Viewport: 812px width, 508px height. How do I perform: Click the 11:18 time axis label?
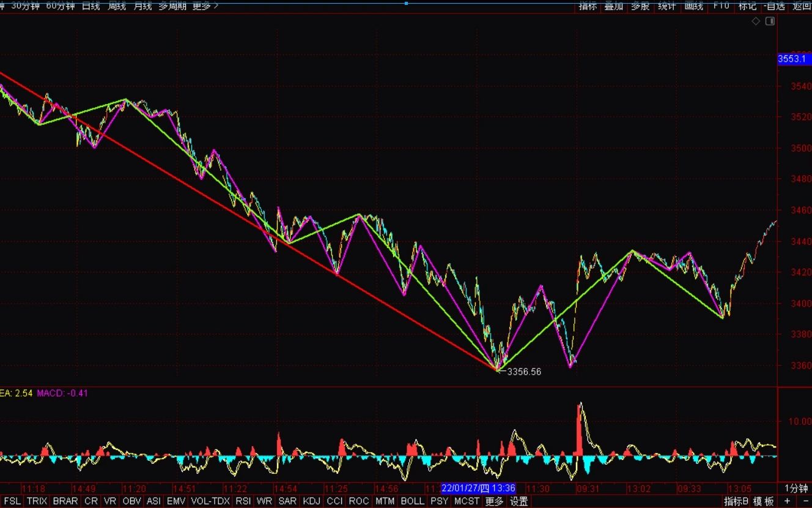tap(33, 488)
